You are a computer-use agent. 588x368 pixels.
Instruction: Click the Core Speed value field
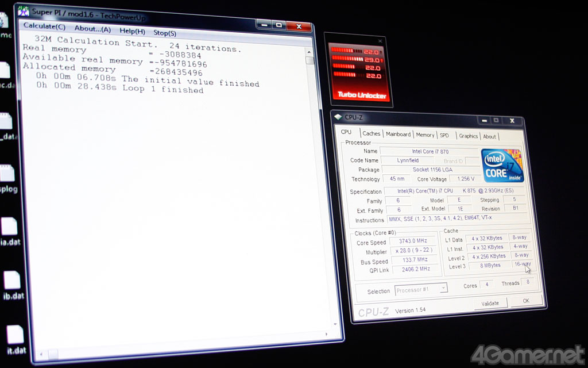pos(412,241)
